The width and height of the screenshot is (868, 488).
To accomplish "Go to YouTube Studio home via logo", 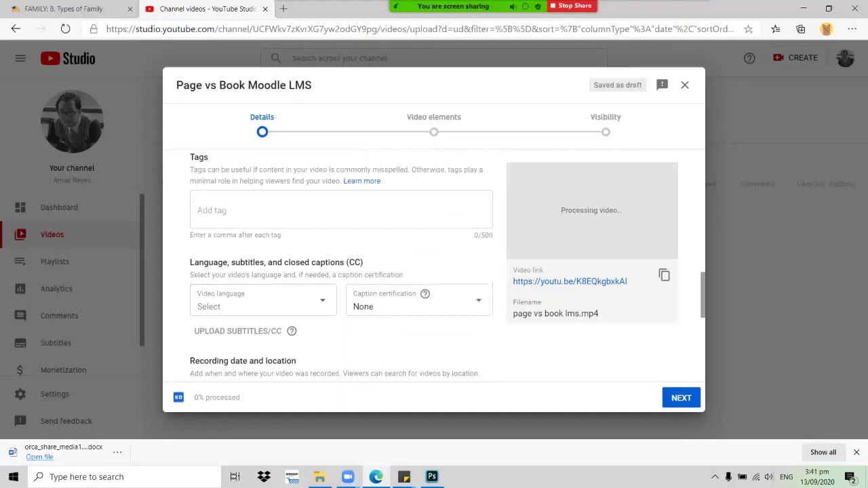I will click(x=68, y=58).
